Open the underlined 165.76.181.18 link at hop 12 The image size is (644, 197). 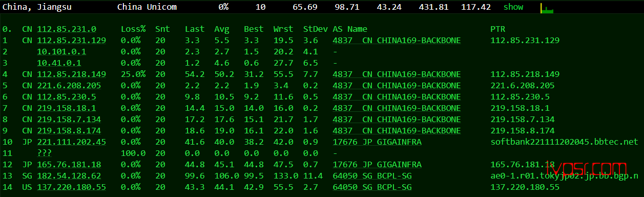(69, 165)
